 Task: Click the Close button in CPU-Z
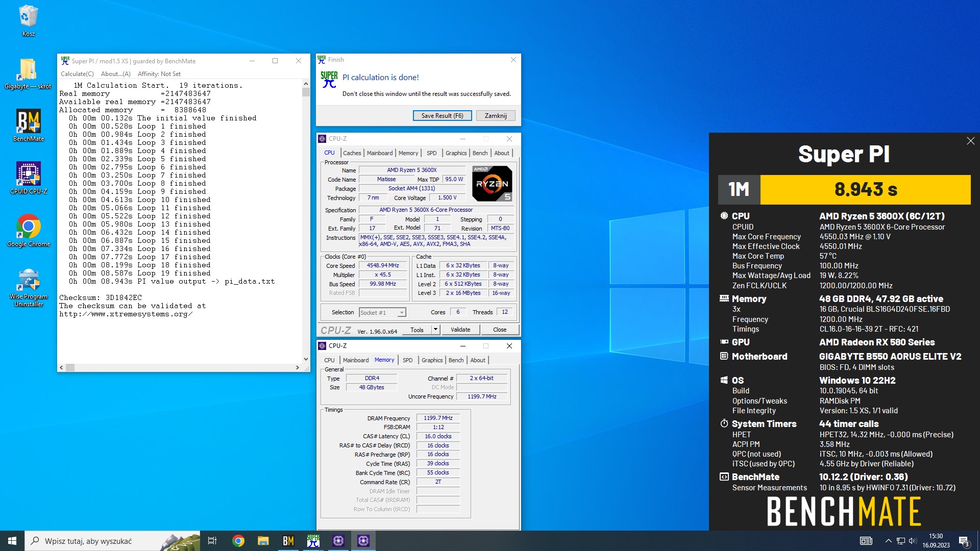500,330
